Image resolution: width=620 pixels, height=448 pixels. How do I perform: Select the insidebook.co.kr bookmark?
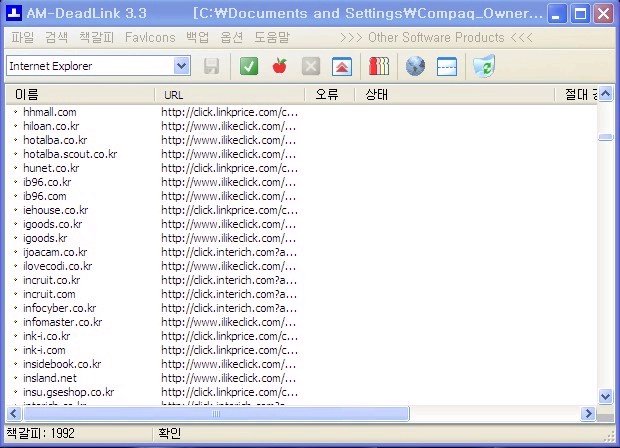(62, 364)
